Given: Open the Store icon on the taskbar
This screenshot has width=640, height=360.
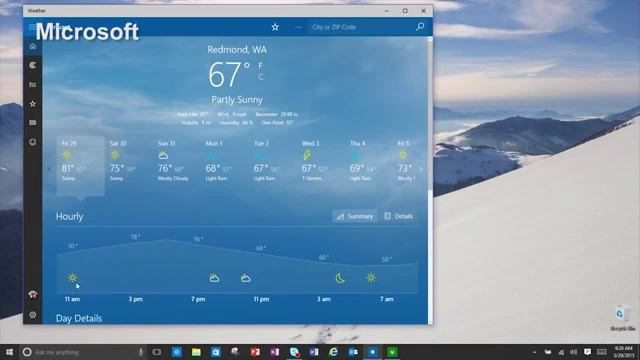Looking at the screenshot, I should point(216,352).
